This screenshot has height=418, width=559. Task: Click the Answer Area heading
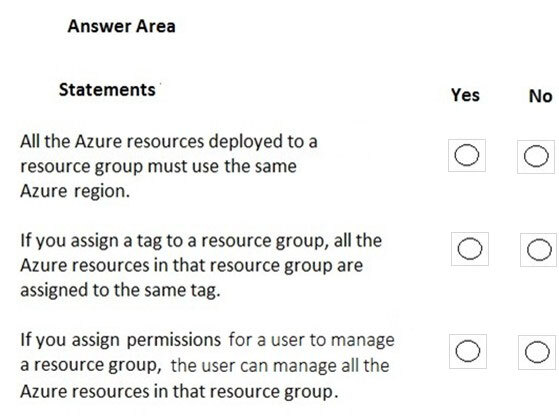coord(122,26)
